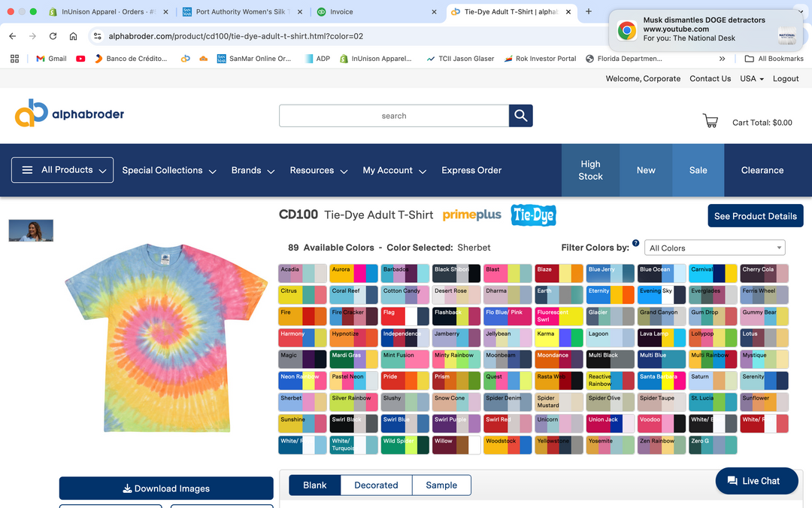The height and width of the screenshot is (508, 812).
Task: Go to browser home icon
Action: [x=73, y=36]
